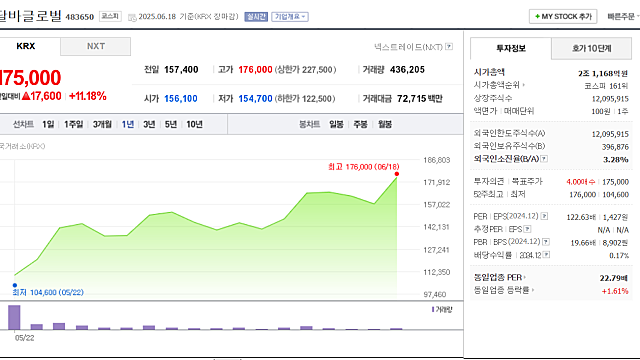Click the red 최고 marker dot on chart
640x360 pixels.
(397, 174)
